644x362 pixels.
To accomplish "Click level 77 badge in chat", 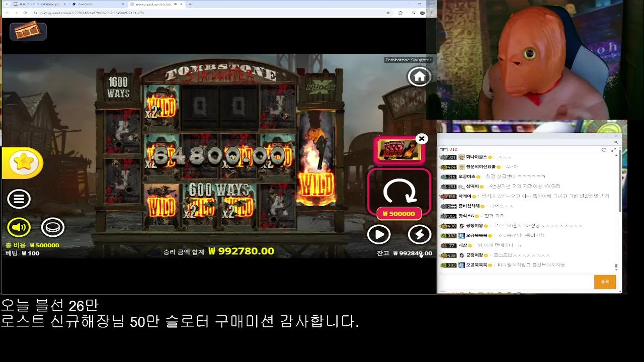I will point(448,245).
